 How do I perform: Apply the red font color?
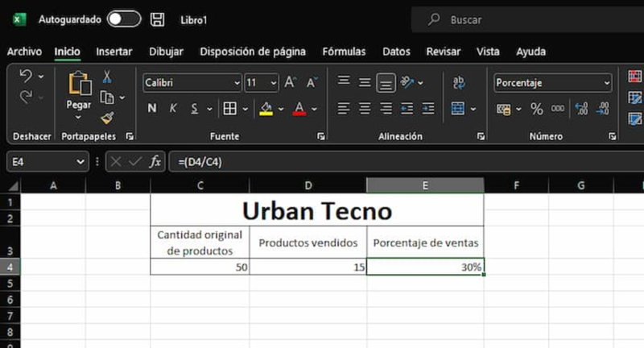(x=299, y=109)
